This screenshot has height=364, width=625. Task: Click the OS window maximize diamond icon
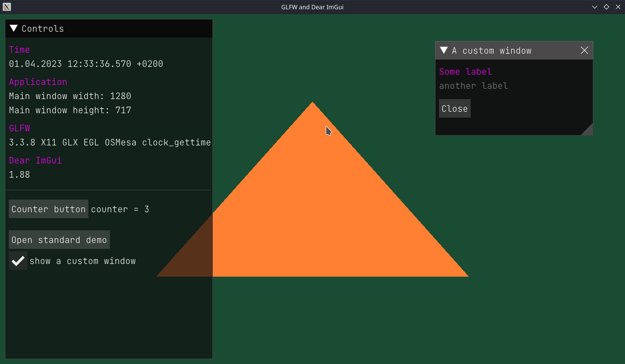606,7
